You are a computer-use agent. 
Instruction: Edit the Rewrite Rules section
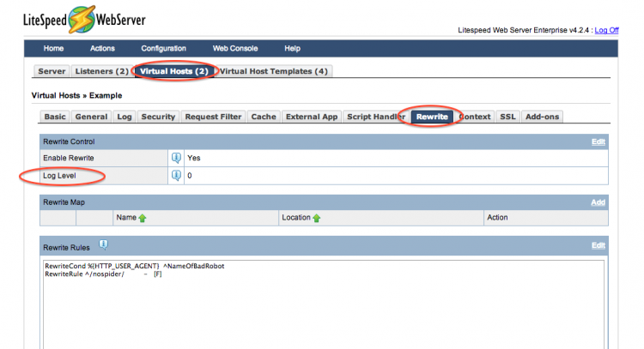click(598, 245)
